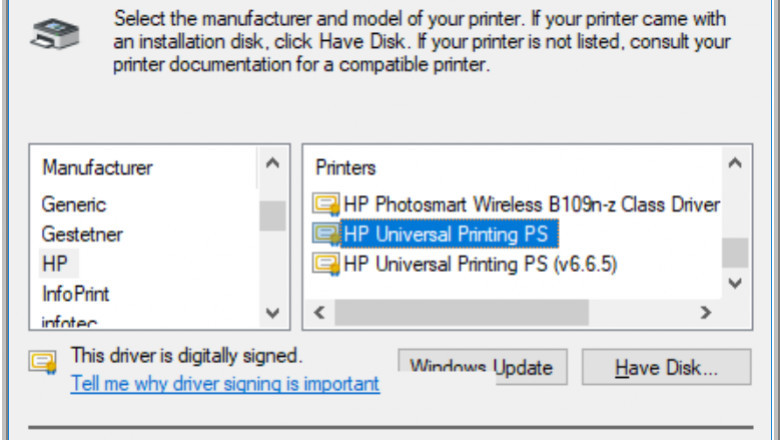Click the HP Photosmart Wireless B109n-z driver icon

(x=326, y=205)
